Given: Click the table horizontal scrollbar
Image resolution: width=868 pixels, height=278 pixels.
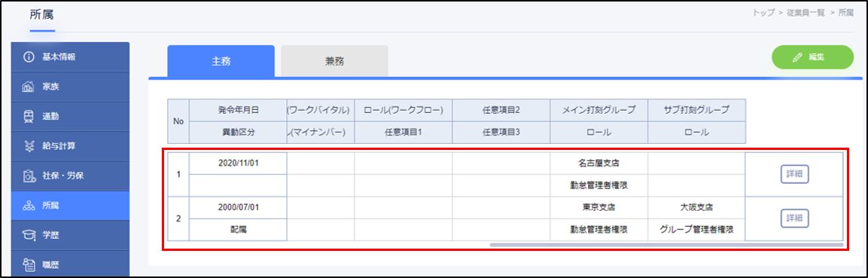Looking at the screenshot, I should tap(666, 244).
